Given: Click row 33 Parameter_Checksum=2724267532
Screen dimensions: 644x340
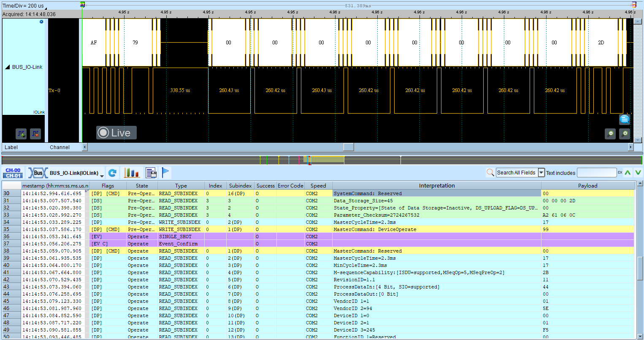Looking at the screenshot, I should [319, 215].
